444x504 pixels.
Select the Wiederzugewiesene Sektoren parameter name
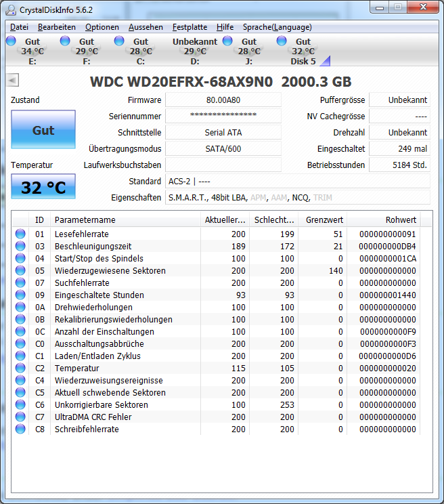coord(110,271)
